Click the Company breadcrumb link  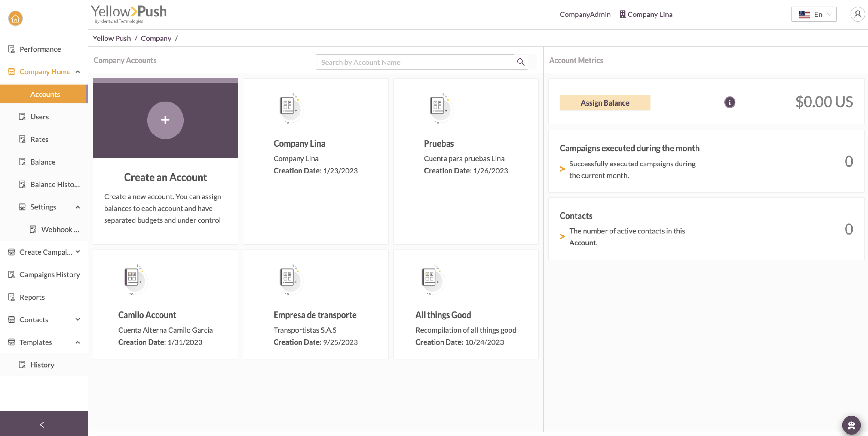[156, 38]
